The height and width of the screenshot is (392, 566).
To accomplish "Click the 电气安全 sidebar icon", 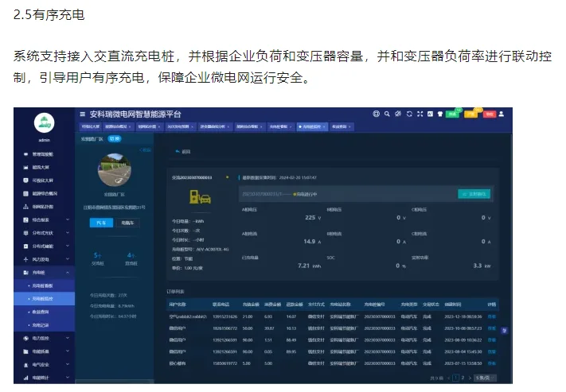I will tap(25, 365).
